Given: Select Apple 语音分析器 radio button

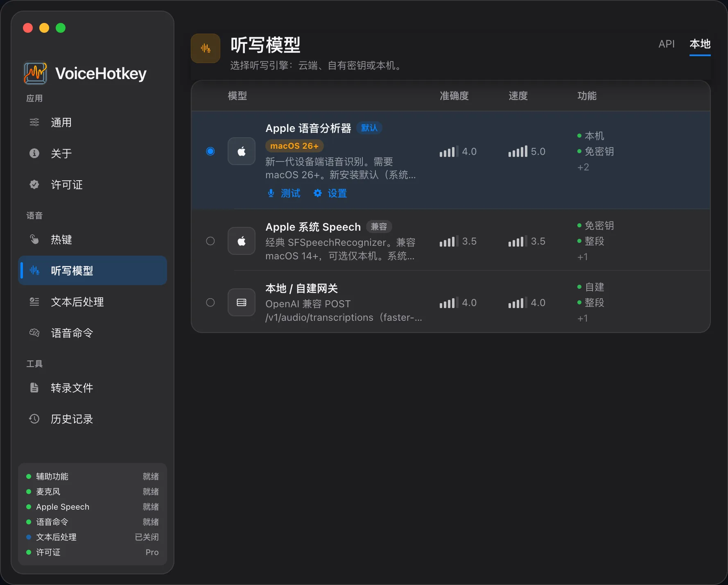Looking at the screenshot, I should [x=210, y=151].
